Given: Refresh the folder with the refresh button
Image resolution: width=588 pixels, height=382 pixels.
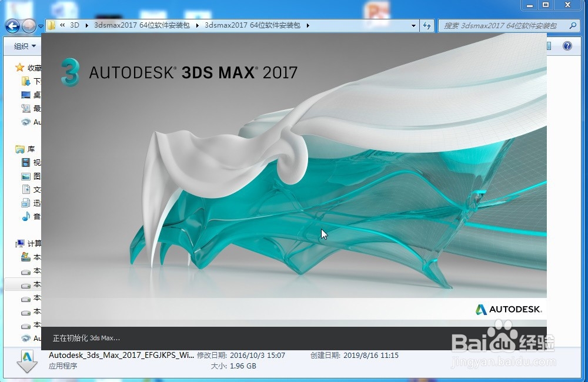Looking at the screenshot, I should click(427, 26).
